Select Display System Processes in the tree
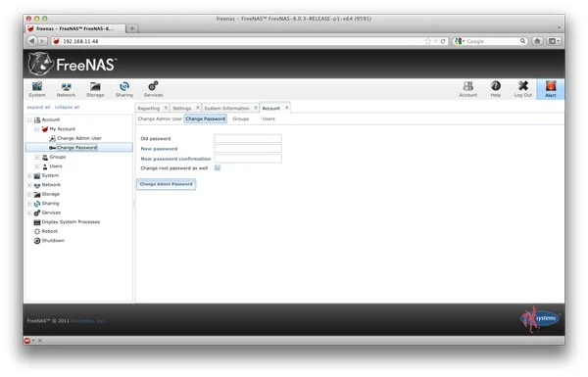This screenshot has width=588, height=377. point(71,222)
